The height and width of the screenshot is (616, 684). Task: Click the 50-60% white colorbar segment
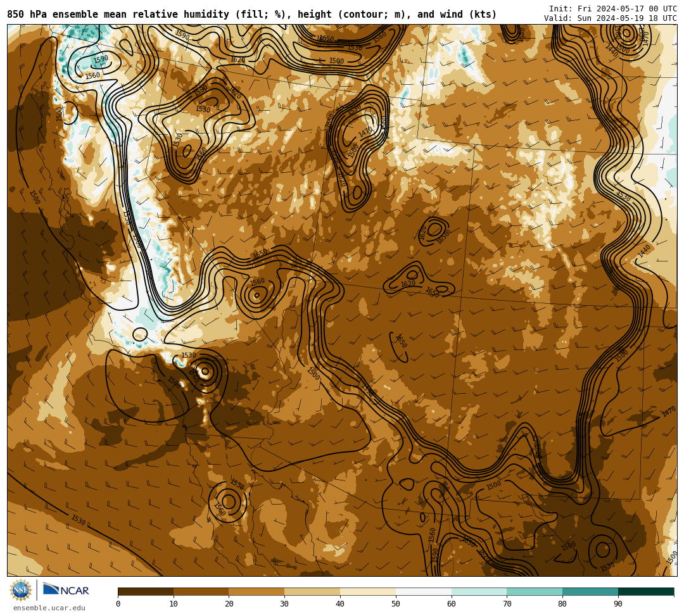[424, 591]
